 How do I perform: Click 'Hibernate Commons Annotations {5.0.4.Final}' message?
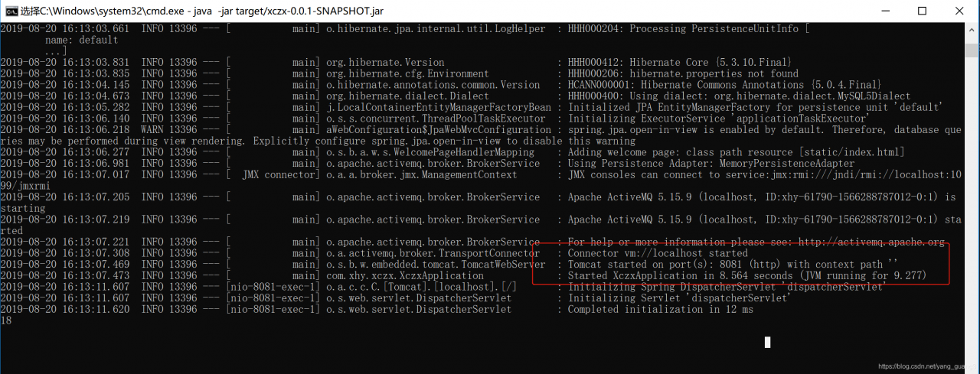coord(761,85)
